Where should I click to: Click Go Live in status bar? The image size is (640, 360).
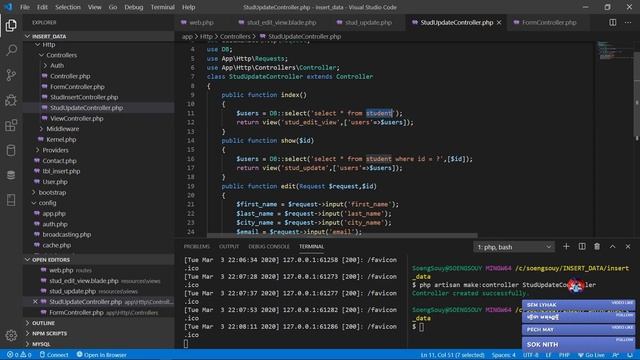[x=591, y=355]
